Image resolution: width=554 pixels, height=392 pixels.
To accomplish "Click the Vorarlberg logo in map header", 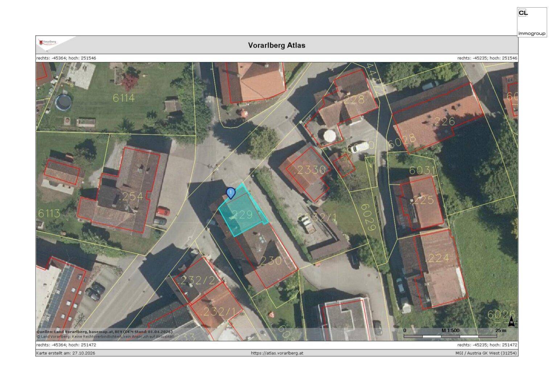I will [48, 43].
